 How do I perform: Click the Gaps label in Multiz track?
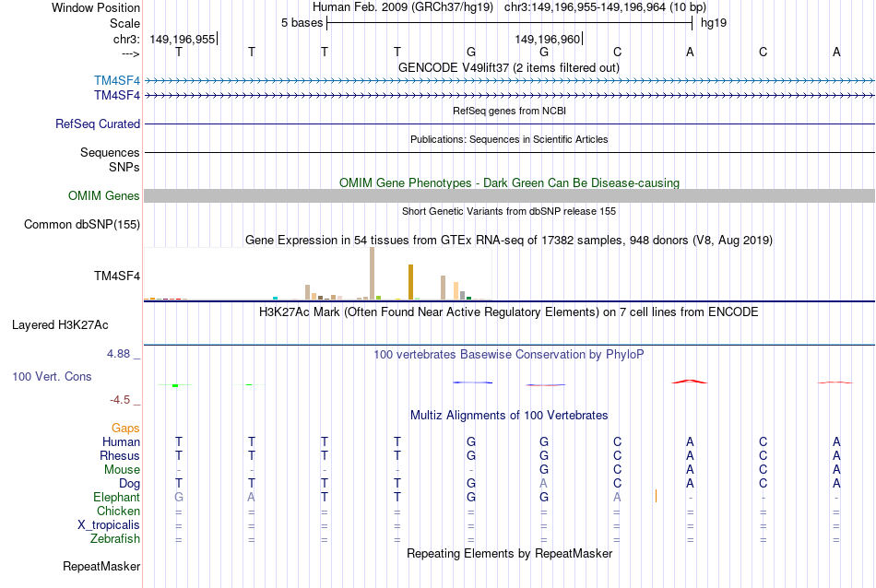125,428
